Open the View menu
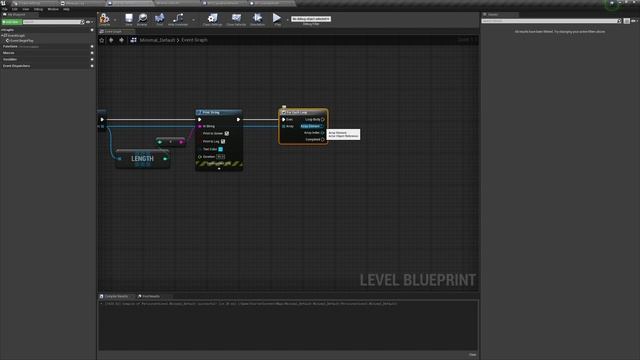Viewport: 640px width, 360px height. pyautogui.click(x=26, y=9)
